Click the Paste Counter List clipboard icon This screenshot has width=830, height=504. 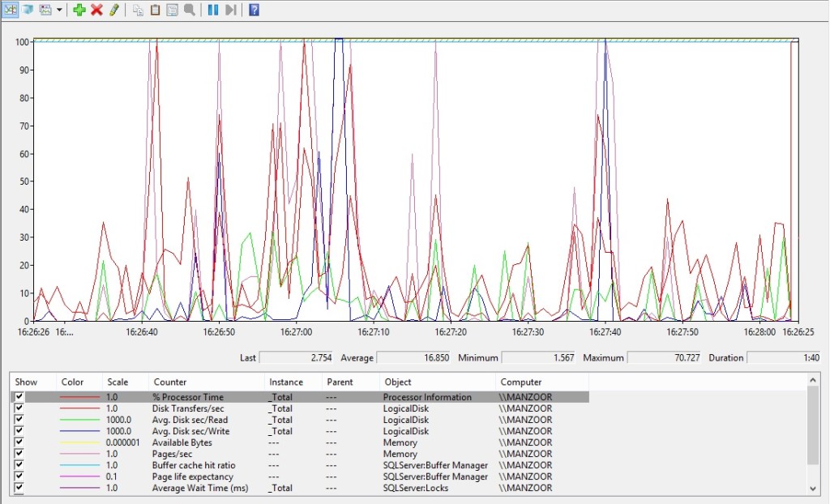[155, 10]
